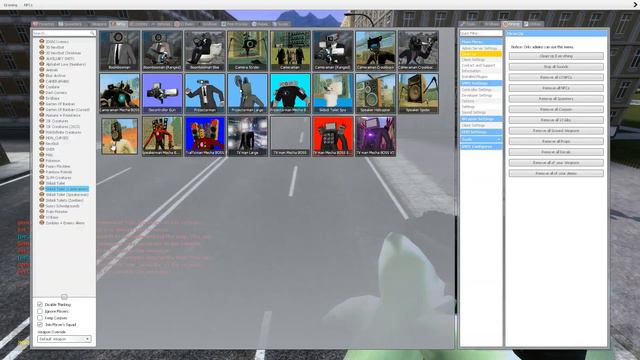The width and height of the screenshot is (640, 360).
Task: Open the Drawing menu at top
Action: tap(11, 5)
